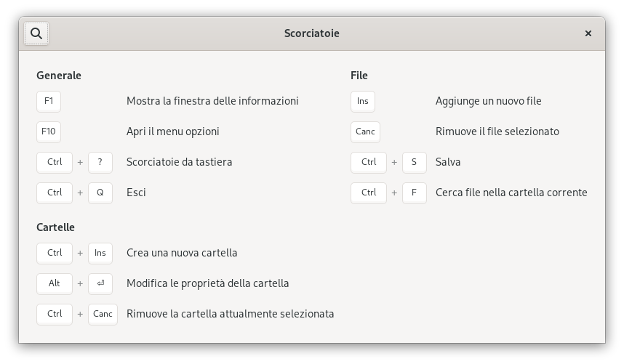Close the Scorciatoie window

coord(588,33)
